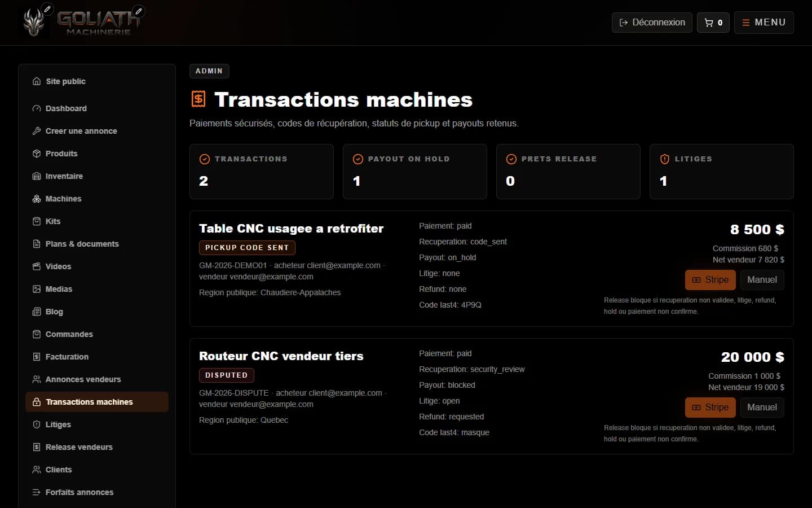Open Commandes from the sidebar

tap(97, 334)
